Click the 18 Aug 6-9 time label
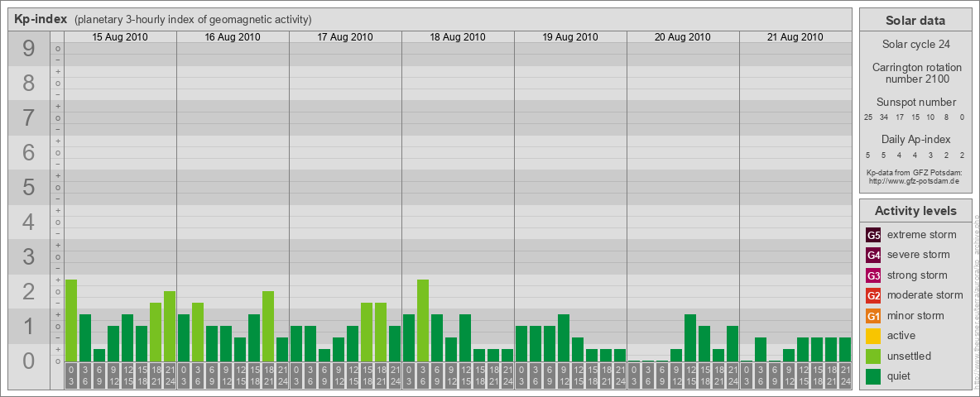Image resolution: width=980 pixels, height=397 pixels. (437, 375)
